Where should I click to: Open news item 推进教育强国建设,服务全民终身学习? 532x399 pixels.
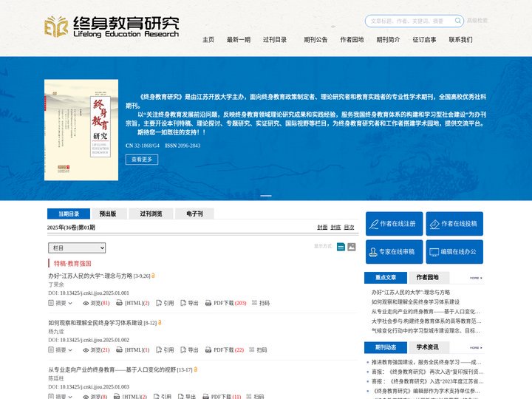point(426,362)
